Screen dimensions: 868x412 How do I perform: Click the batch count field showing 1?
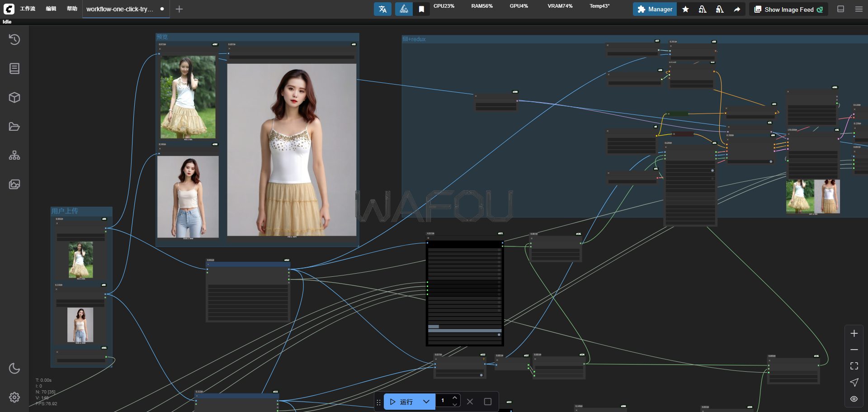click(443, 401)
